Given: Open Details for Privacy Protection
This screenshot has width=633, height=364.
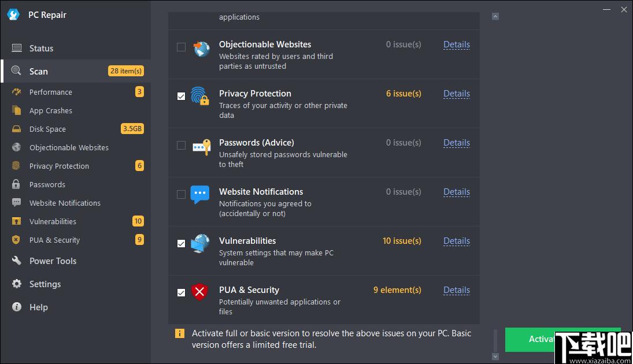Looking at the screenshot, I should click(x=457, y=94).
